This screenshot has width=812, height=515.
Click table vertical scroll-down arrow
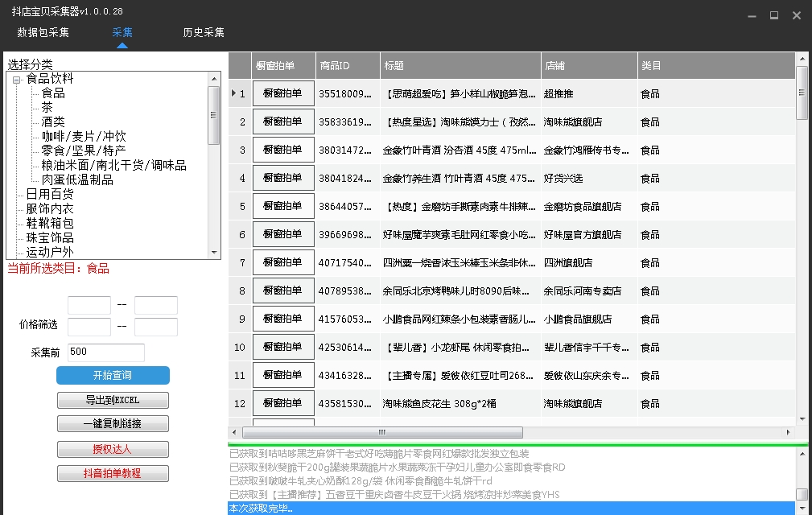[802, 419]
